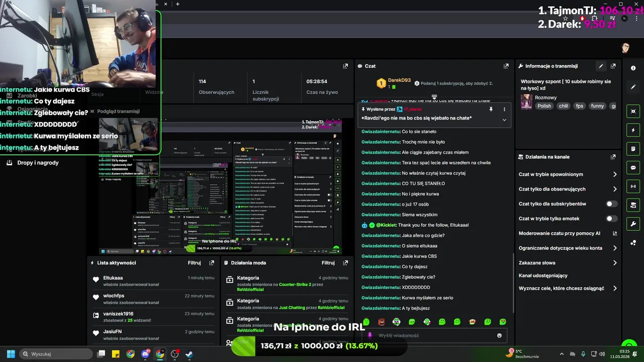Toggle Czat w trybie tylko emotek switch
This screenshot has width=644, height=362.
(611, 219)
